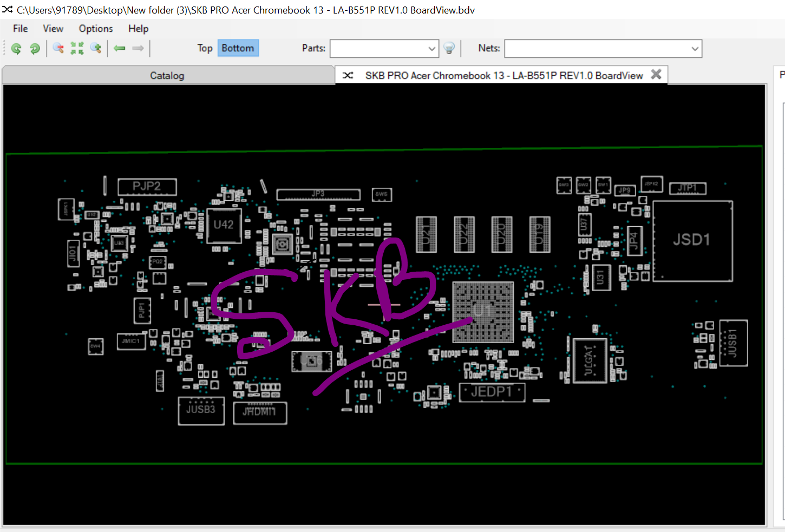Go back with the green left arrow

coord(120,49)
